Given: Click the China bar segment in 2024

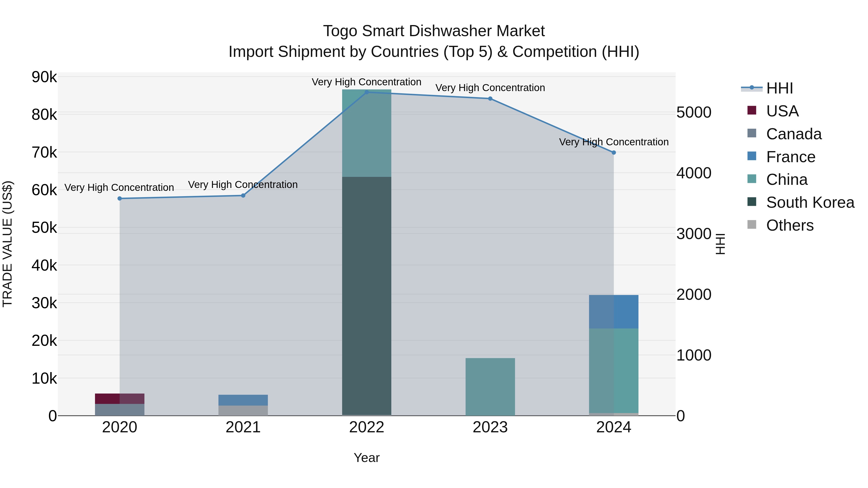Looking at the screenshot, I should click(x=614, y=371).
